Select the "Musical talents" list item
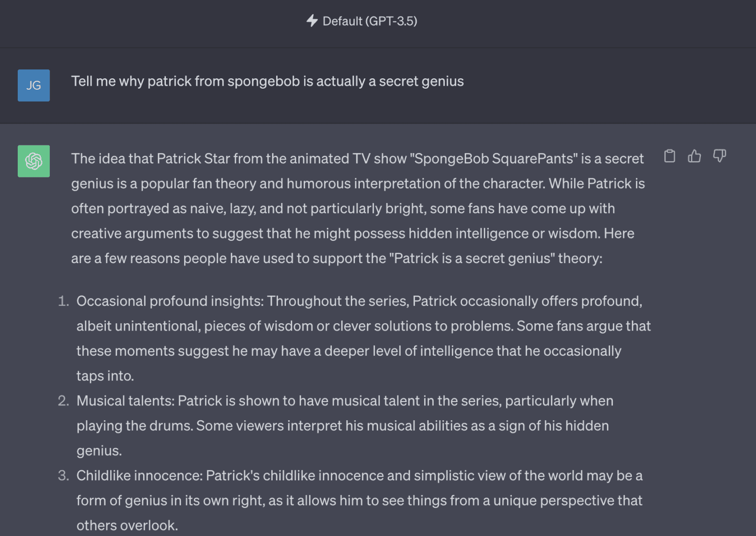This screenshot has width=756, height=536. 345,425
